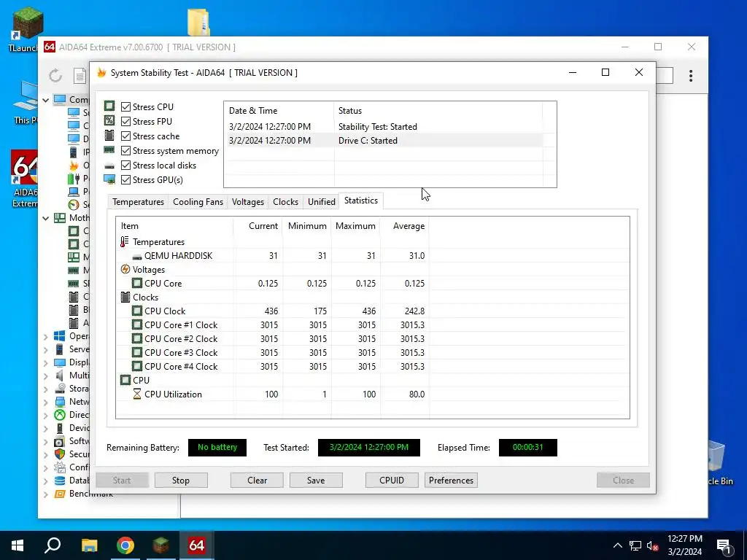Open Windows search from the taskbar
The image size is (747, 560).
point(53,545)
